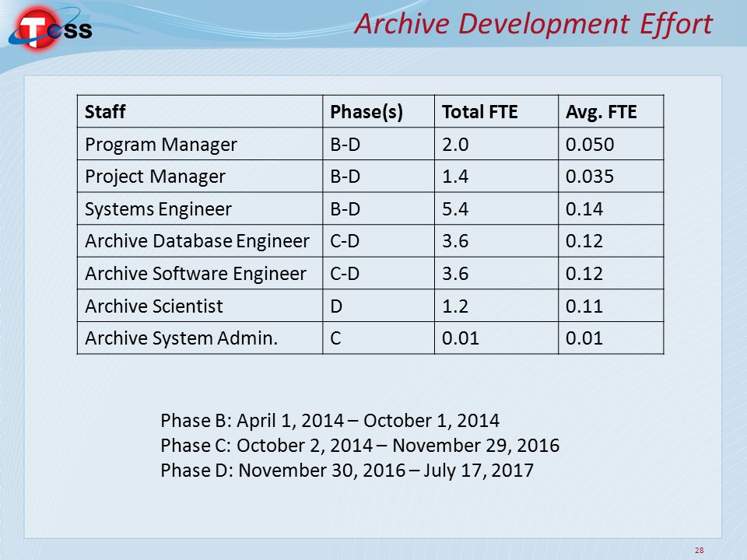Click the B-D phase cell for Project Manager
Viewport: 747px width, 560px height.
click(x=378, y=177)
